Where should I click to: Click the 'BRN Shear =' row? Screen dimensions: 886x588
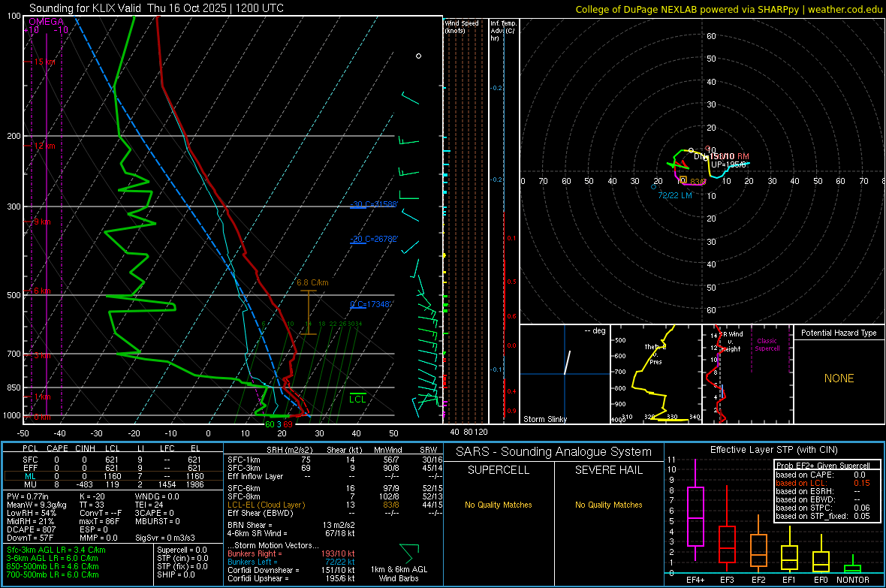pos(291,525)
